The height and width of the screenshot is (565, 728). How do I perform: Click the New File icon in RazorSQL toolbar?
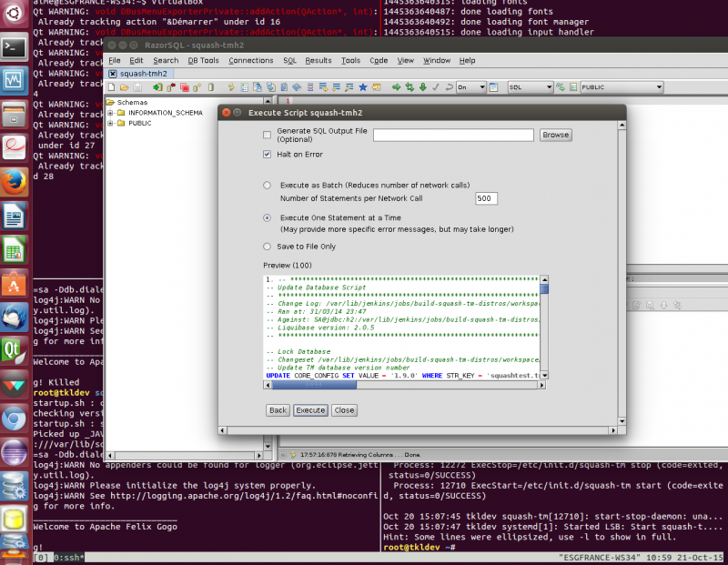[x=111, y=87]
